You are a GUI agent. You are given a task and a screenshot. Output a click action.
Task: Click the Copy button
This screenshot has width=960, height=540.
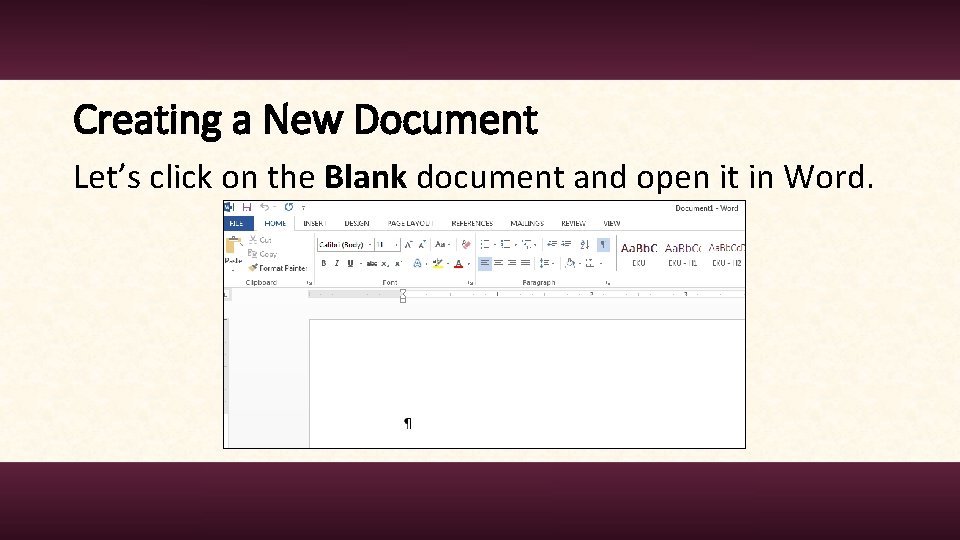click(263, 253)
